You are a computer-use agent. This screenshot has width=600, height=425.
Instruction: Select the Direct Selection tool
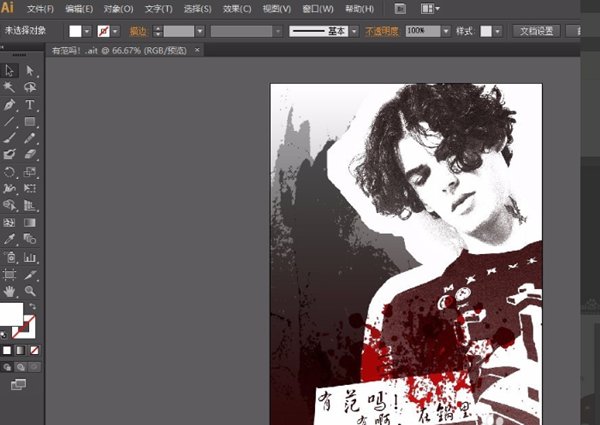pos(31,71)
